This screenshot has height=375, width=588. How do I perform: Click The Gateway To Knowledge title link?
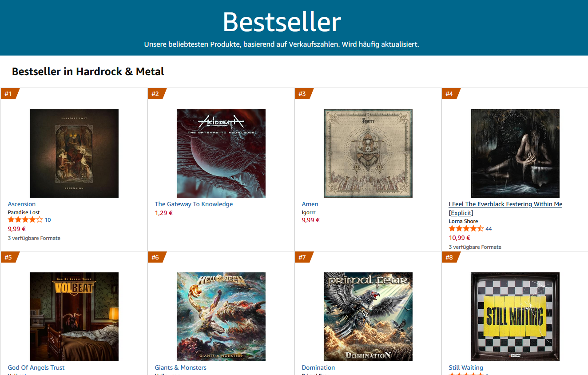pyautogui.click(x=194, y=204)
